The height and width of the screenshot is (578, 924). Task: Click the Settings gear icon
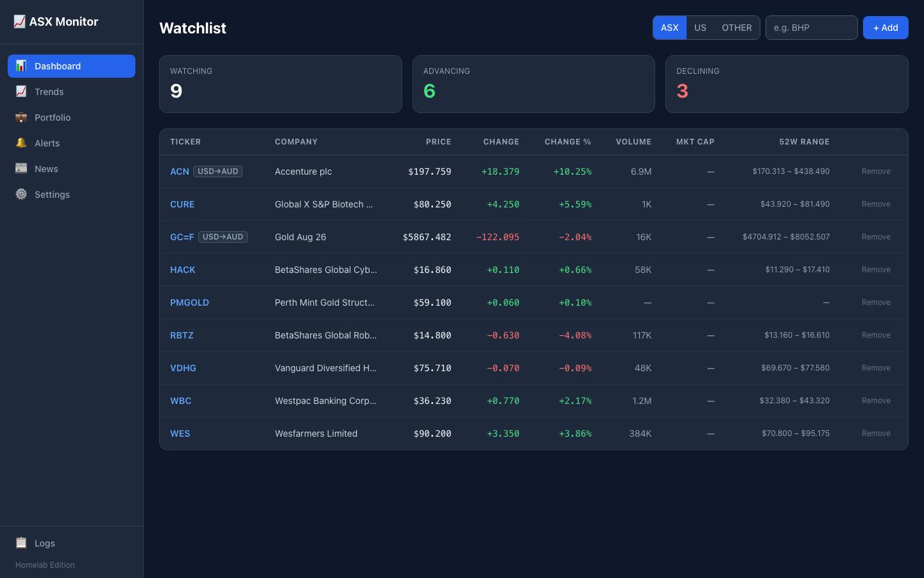21,195
